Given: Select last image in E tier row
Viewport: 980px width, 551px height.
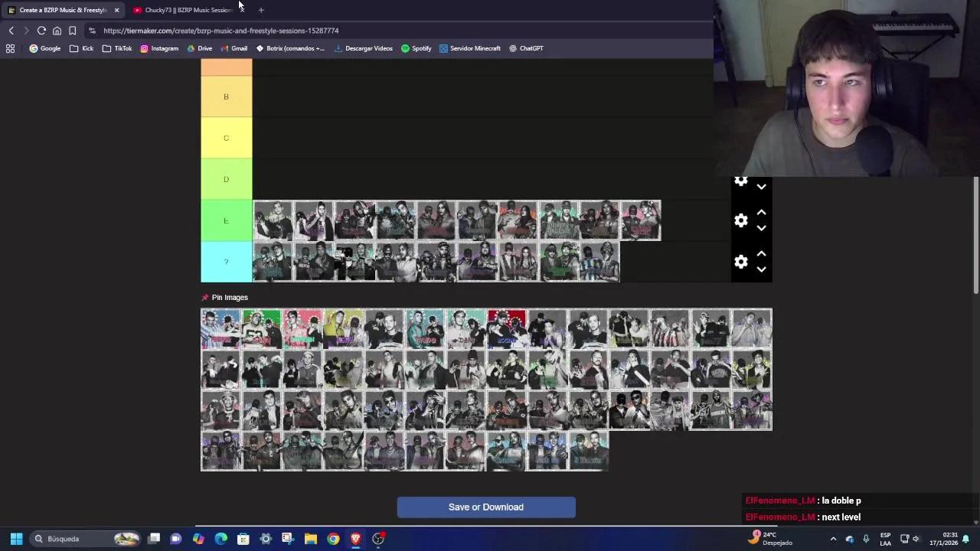Looking at the screenshot, I should pyautogui.click(x=640, y=220).
